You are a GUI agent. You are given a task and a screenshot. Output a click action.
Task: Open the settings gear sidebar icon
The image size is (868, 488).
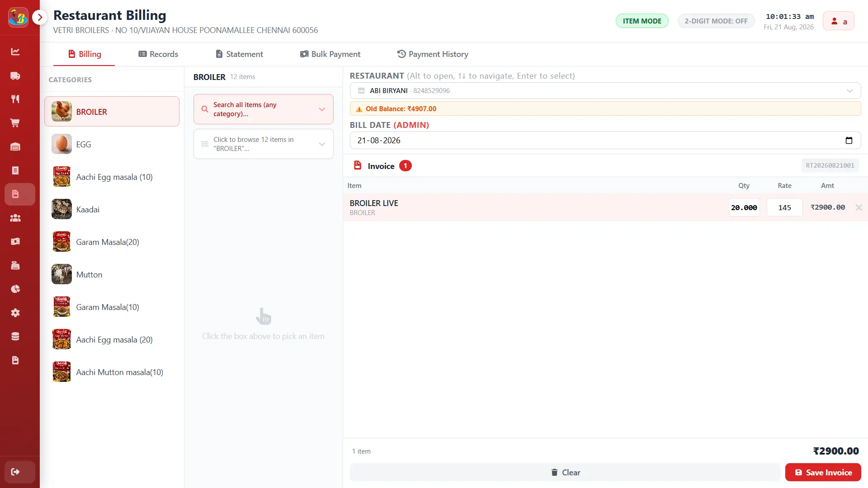click(15, 313)
